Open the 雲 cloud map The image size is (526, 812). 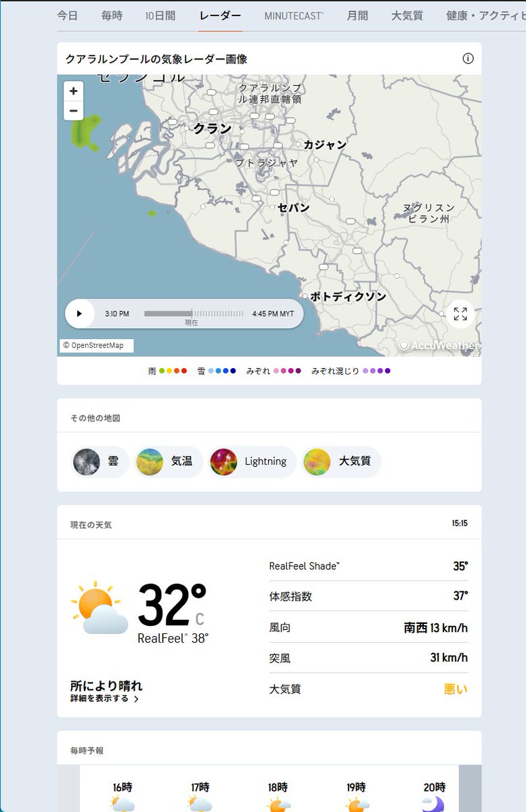coord(100,461)
